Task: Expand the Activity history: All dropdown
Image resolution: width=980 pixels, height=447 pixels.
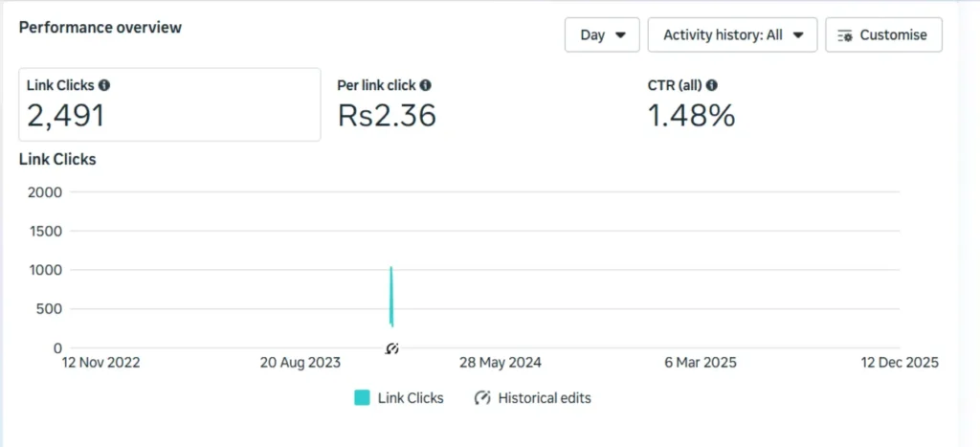Action: (x=732, y=34)
